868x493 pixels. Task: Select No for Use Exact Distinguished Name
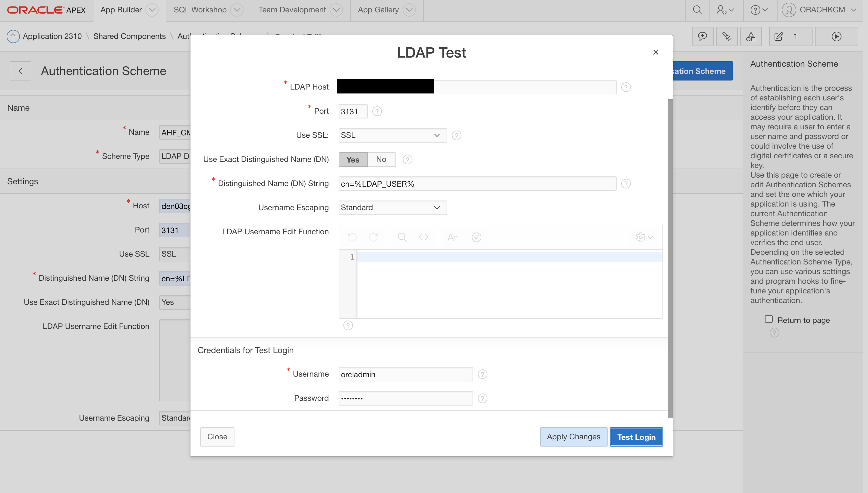381,160
